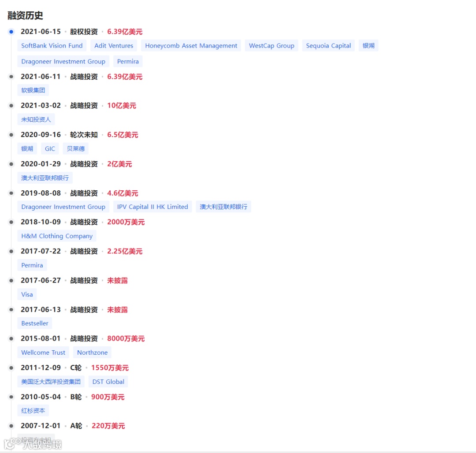
Task: Click amount 10亿美元
Action: (122, 106)
